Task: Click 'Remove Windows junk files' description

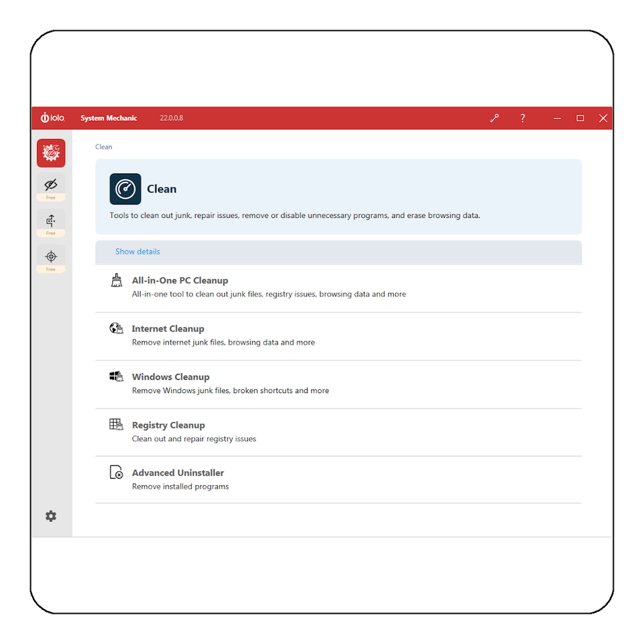Action: coord(230,390)
